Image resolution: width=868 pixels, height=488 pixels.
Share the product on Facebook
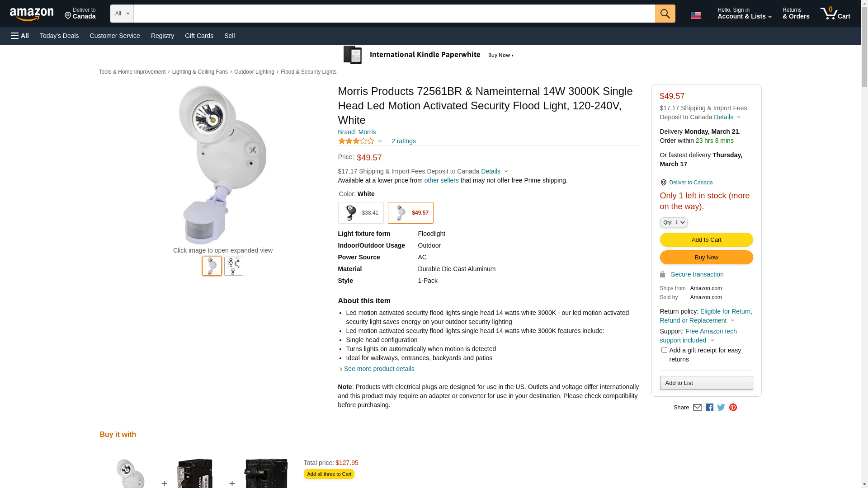click(709, 408)
